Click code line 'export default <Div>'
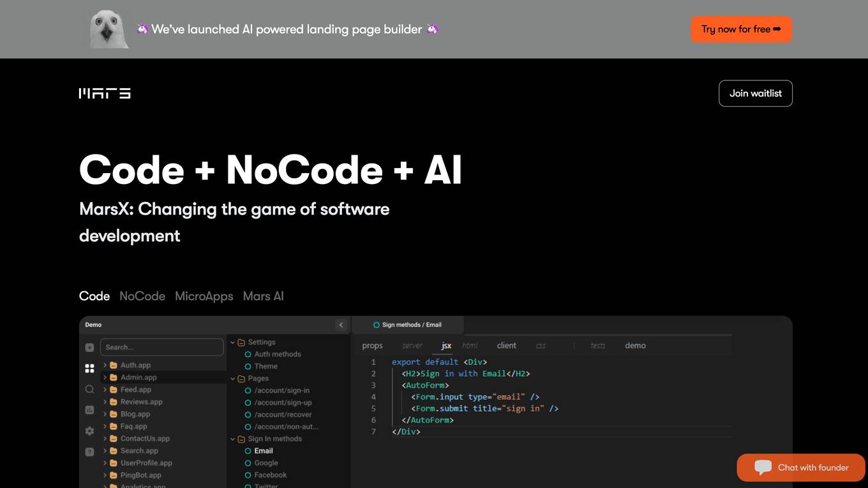This screenshot has width=868, height=488. coord(439,362)
